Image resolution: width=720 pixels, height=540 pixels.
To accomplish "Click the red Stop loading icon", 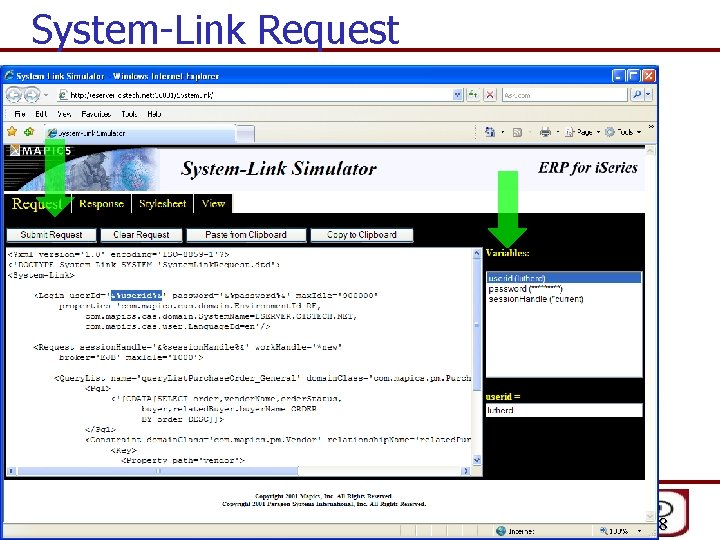I will coord(490,95).
